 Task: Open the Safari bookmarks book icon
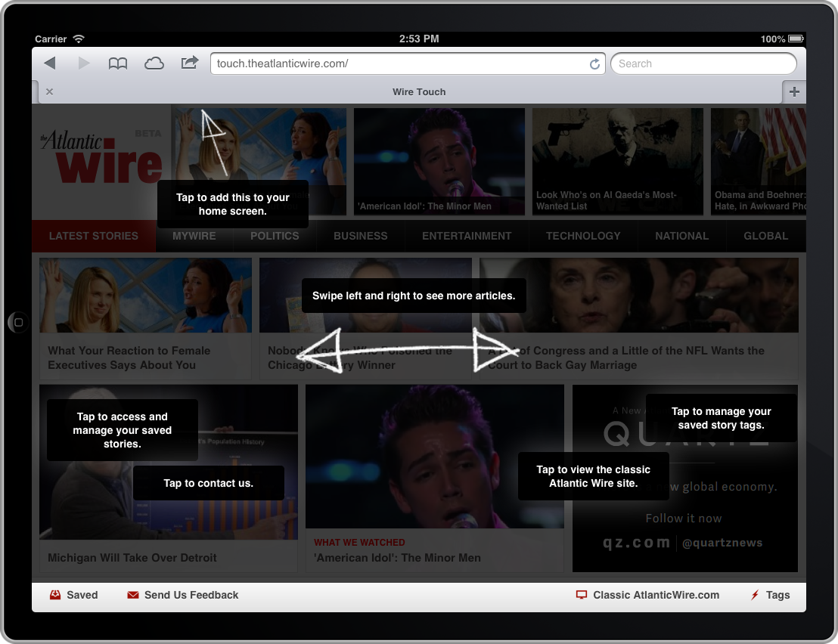pos(117,63)
